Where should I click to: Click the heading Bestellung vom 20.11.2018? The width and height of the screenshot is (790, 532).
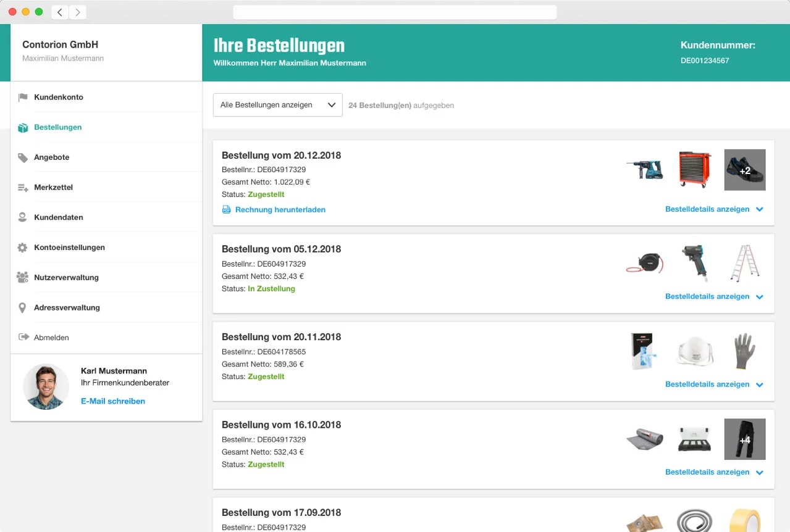(281, 337)
